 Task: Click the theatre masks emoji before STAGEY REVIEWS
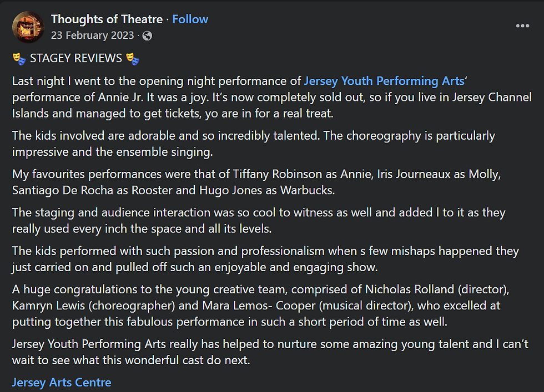coord(19,58)
